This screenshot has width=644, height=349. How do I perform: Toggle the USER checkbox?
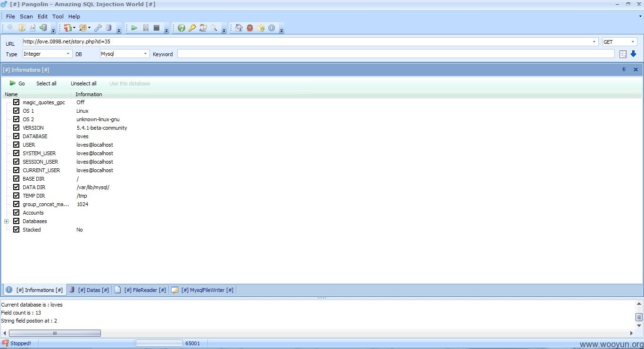17,145
